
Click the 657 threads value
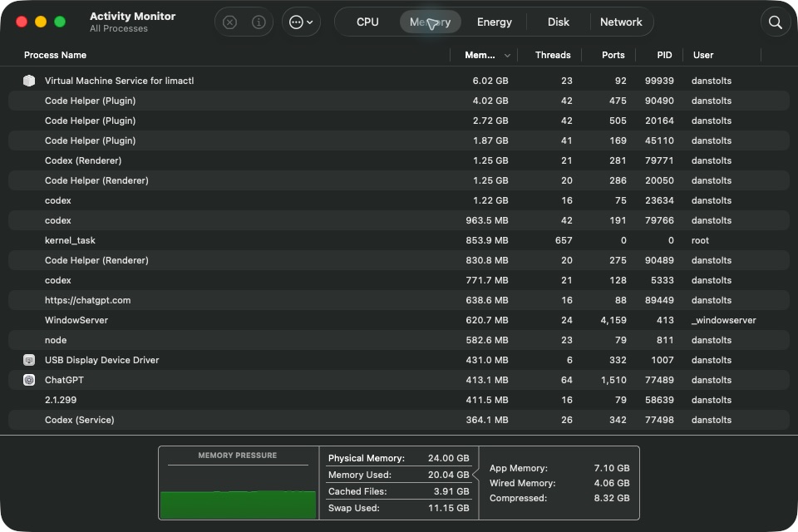[x=564, y=240]
